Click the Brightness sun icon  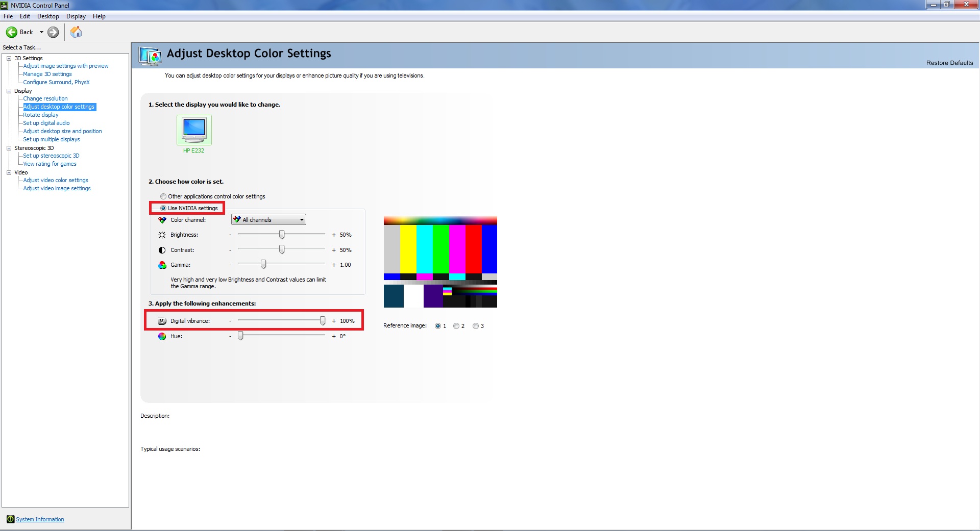(162, 235)
